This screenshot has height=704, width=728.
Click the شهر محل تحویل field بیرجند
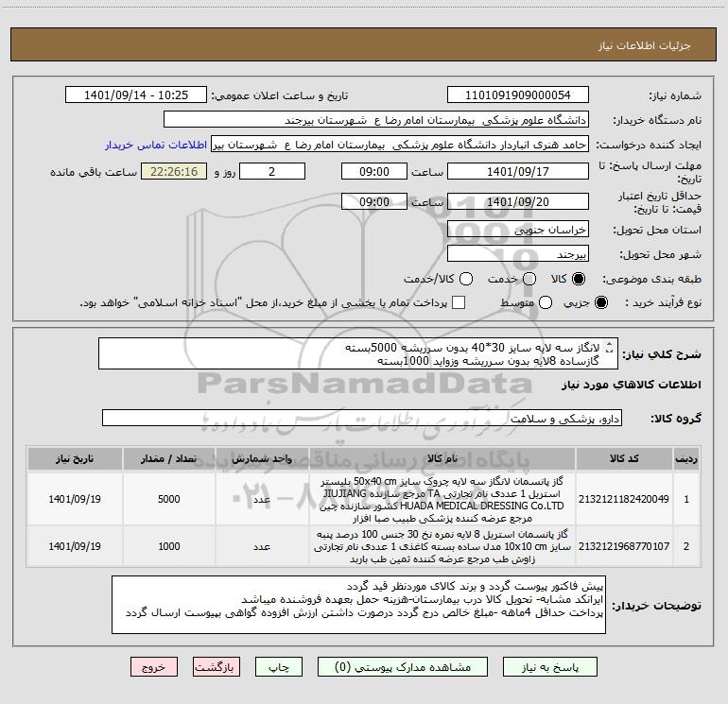[x=518, y=253]
